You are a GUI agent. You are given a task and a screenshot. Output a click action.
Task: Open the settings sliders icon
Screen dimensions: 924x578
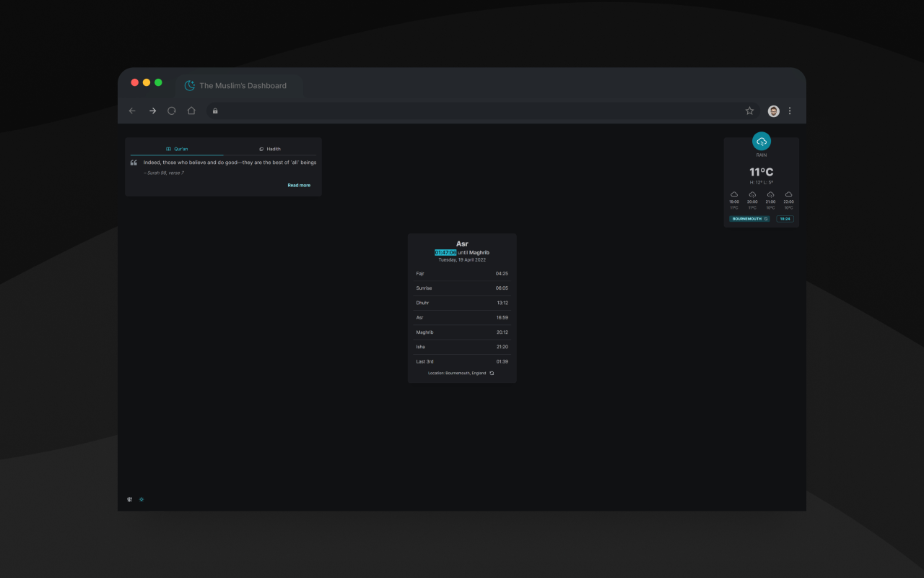pos(130,499)
